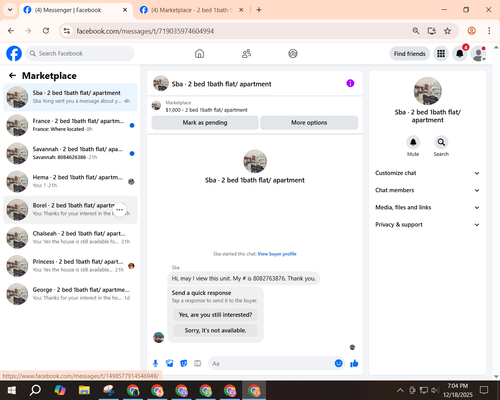The width and height of the screenshot is (500, 400).
Task: Open Windows Start menu
Action: (12, 390)
